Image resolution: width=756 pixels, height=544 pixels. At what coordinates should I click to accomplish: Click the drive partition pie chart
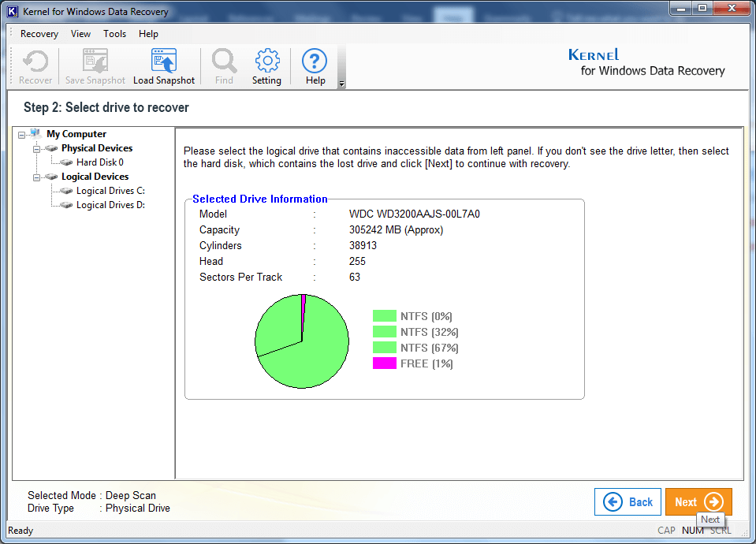pyautogui.click(x=302, y=341)
